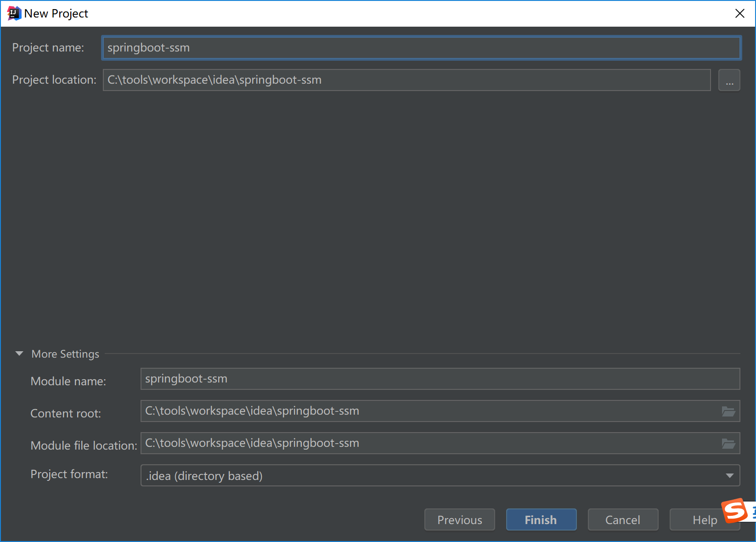
Task: Click the Project location text field
Action: coord(406,80)
